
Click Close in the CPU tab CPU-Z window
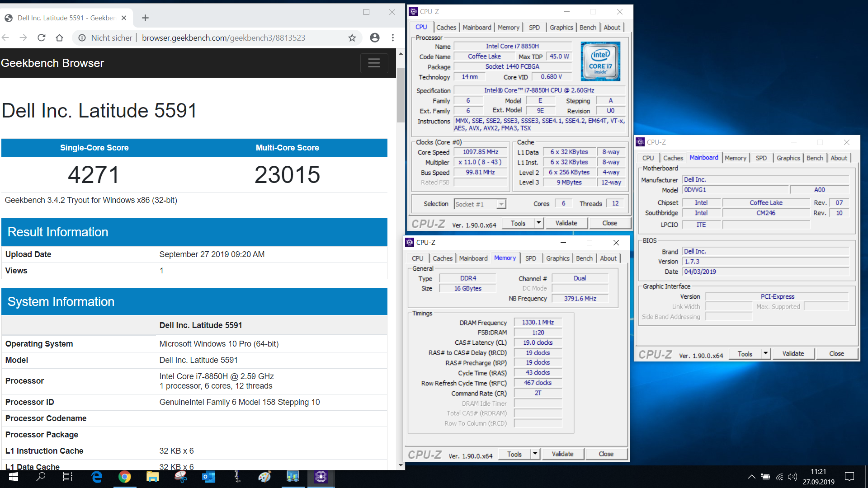609,223
